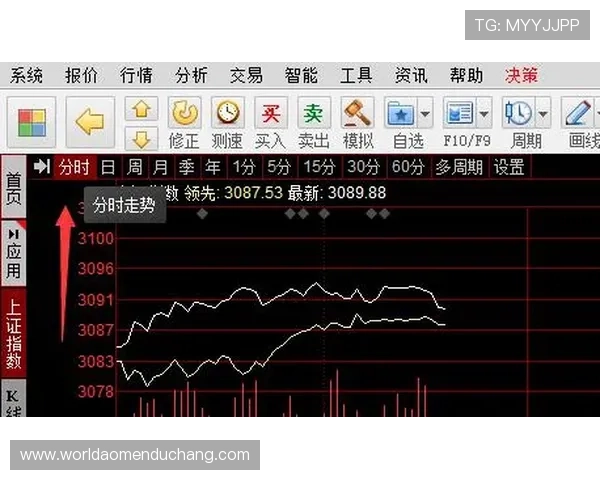Open the 模拟 gavel simulation tool
Image resolution: width=600 pixels, height=480 pixels.
coord(357,113)
